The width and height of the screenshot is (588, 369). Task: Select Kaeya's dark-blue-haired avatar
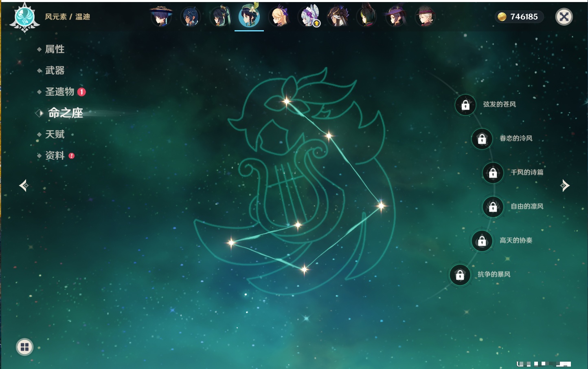point(190,17)
